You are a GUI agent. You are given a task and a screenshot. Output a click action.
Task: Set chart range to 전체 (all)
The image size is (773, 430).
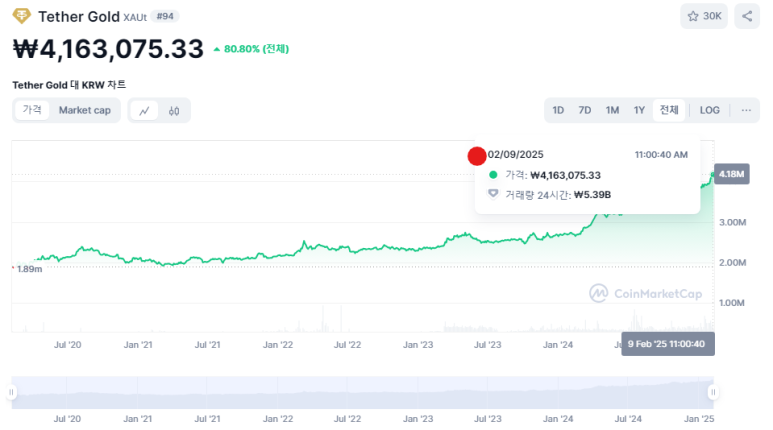pos(669,110)
